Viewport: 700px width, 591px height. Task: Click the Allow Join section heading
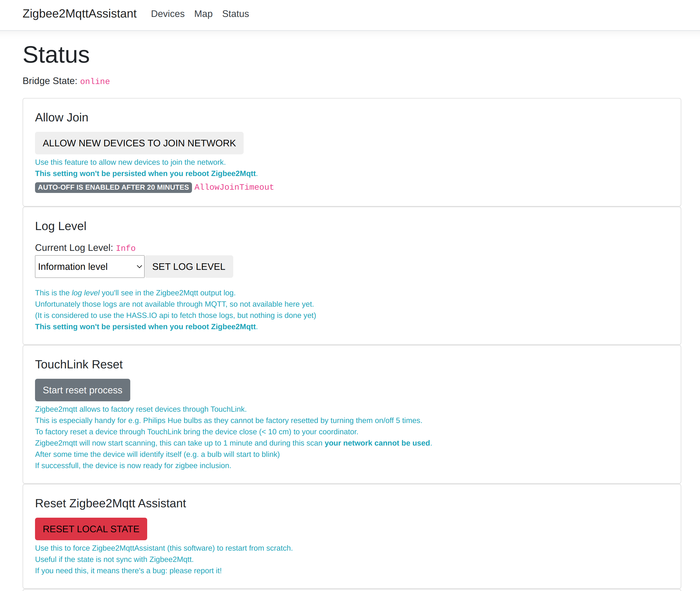point(62,118)
